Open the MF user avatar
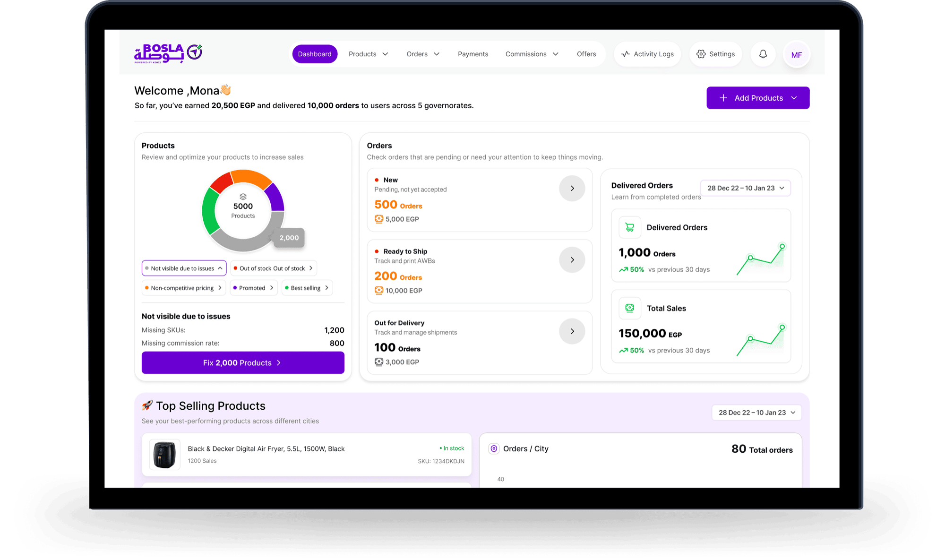This screenshot has width=945, height=560. pos(797,55)
